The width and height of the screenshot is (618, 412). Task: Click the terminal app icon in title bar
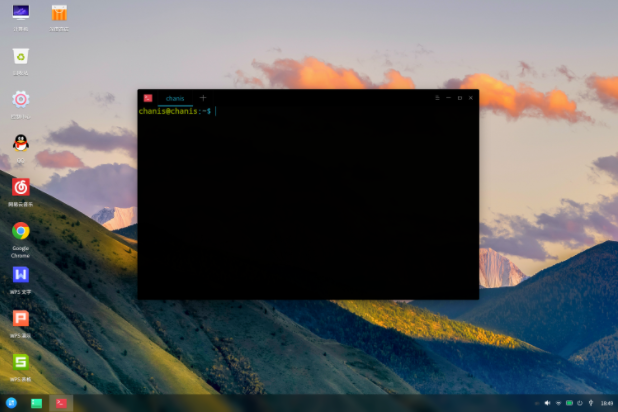(147, 98)
